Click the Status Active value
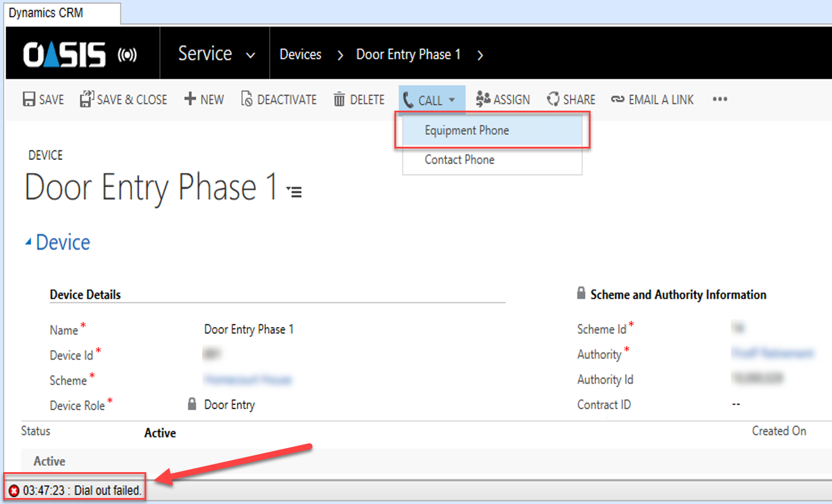This screenshot has width=832, height=504. pos(160,433)
